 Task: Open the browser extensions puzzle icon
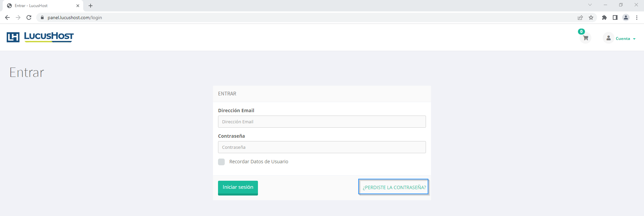pyautogui.click(x=604, y=17)
